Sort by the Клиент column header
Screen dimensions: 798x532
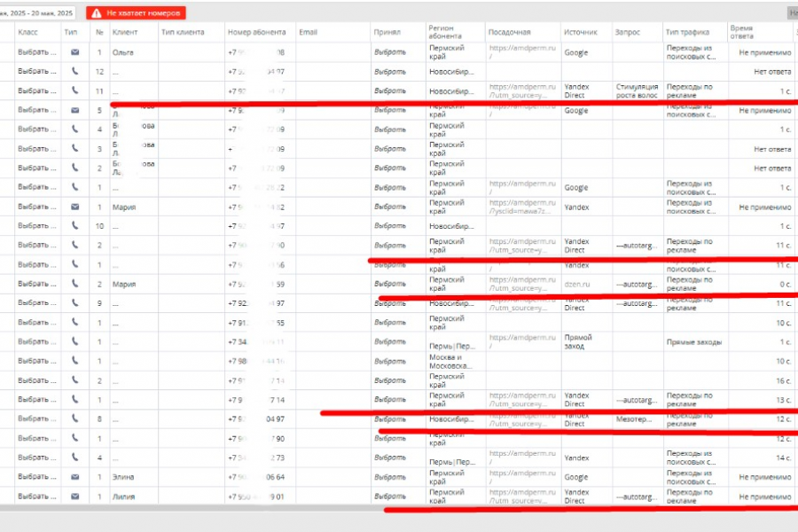[x=125, y=32]
